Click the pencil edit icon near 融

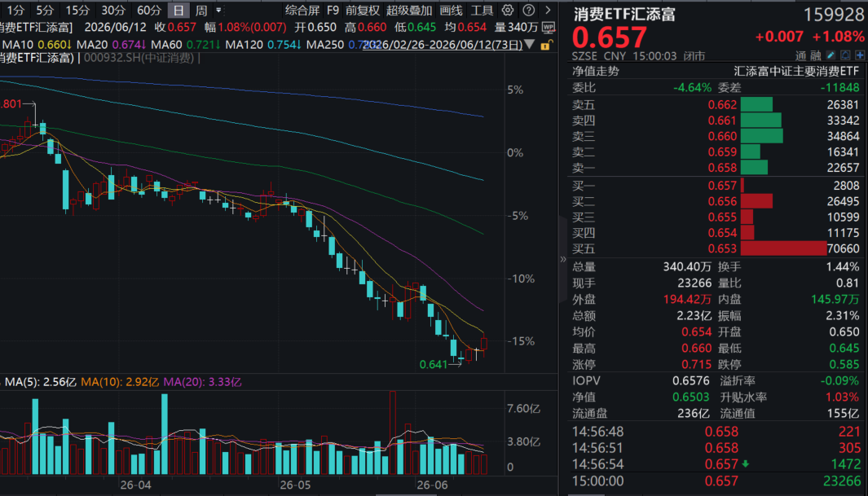click(831, 55)
